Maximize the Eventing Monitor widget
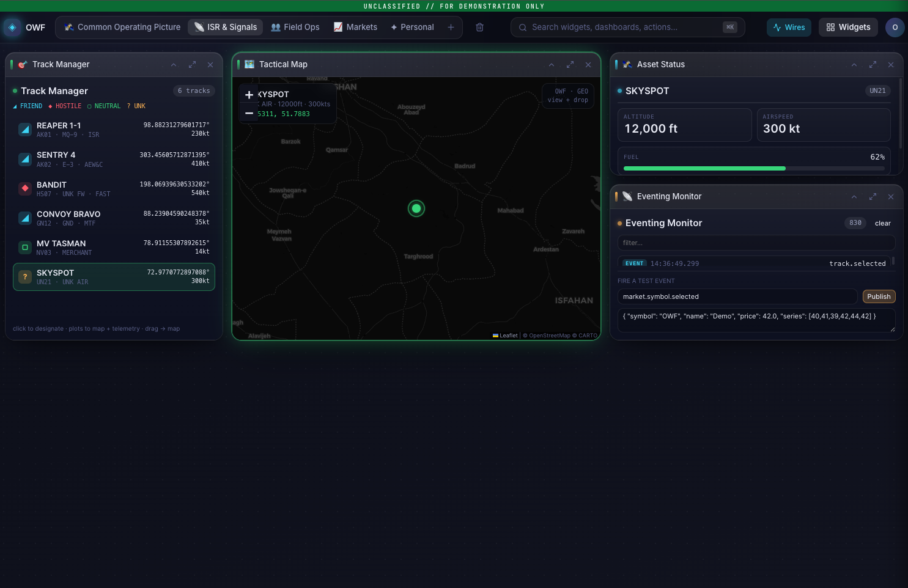Screen dimensions: 908x588 [873, 197]
